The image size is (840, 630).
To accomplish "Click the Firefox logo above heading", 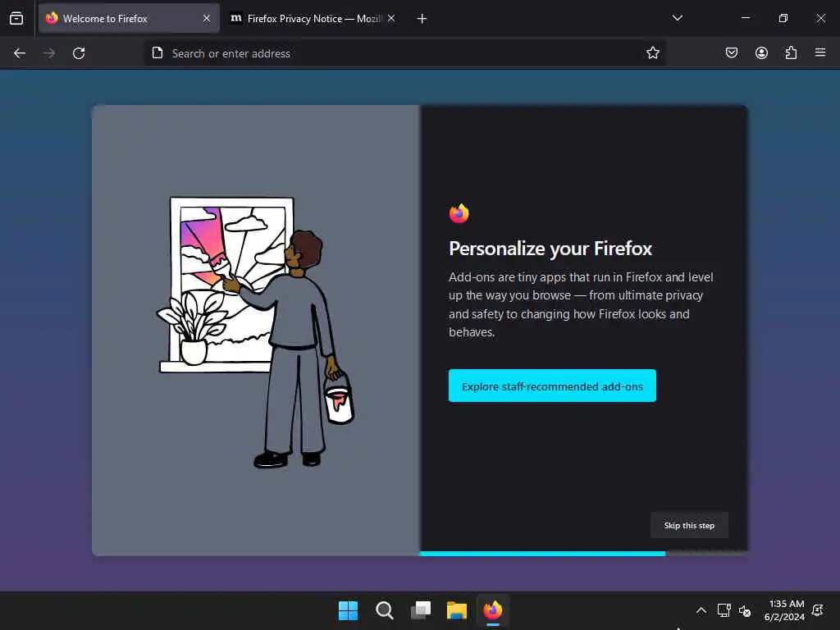I will point(459,213).
